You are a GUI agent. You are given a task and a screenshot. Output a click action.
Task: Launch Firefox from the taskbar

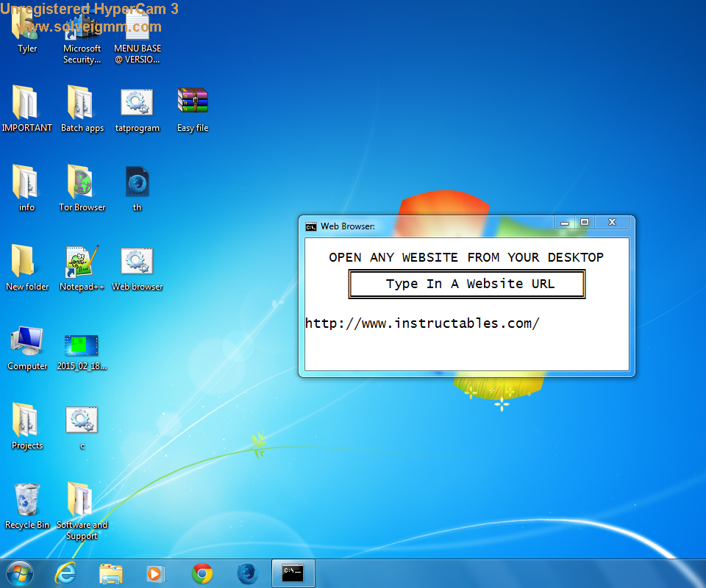pyautogui.click(x=248, y=573)
